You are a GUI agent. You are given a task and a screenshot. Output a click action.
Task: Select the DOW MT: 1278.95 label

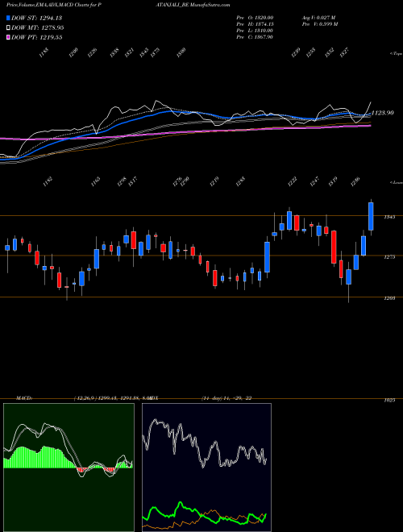pyautogui.click(x=38, y=28)
